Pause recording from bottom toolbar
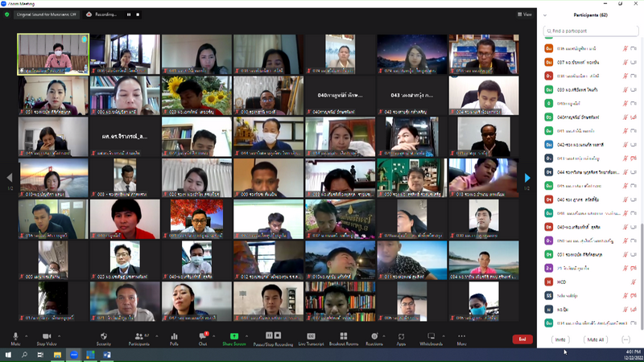The height and width of the screenshot is (362, 644). (x=269, y=335)
